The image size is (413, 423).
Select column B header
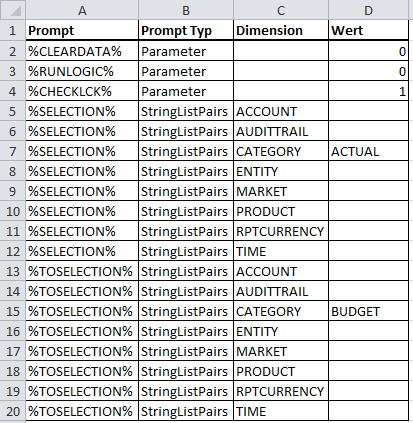click(x=186, y=10)
